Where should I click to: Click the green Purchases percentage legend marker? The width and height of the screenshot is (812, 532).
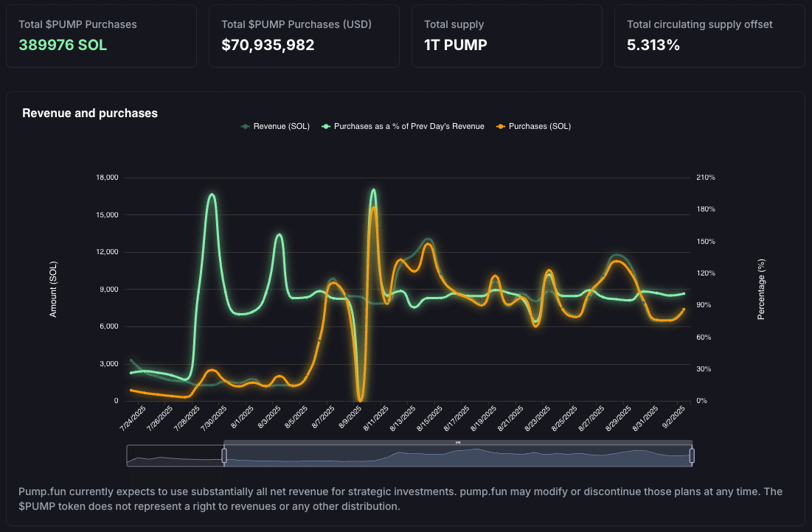tap(326, 126)
